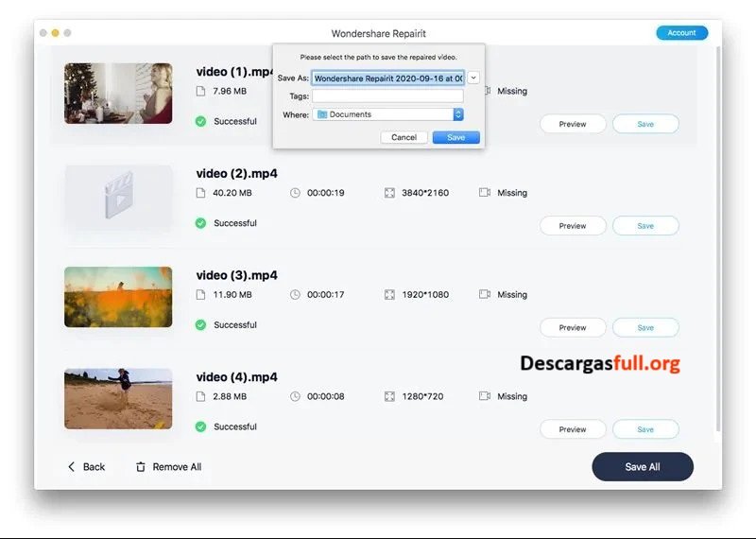
Task: Click the file size icon for video (3).mp4
Action: (x=200, y=295)
